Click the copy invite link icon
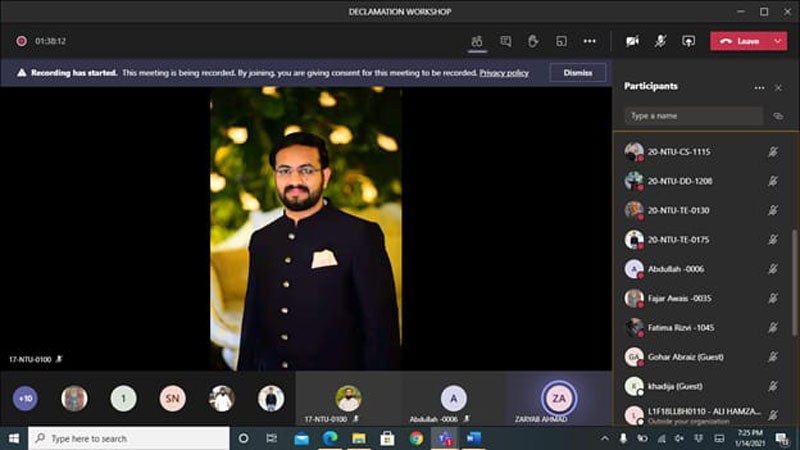 click(x=778, y=116)
